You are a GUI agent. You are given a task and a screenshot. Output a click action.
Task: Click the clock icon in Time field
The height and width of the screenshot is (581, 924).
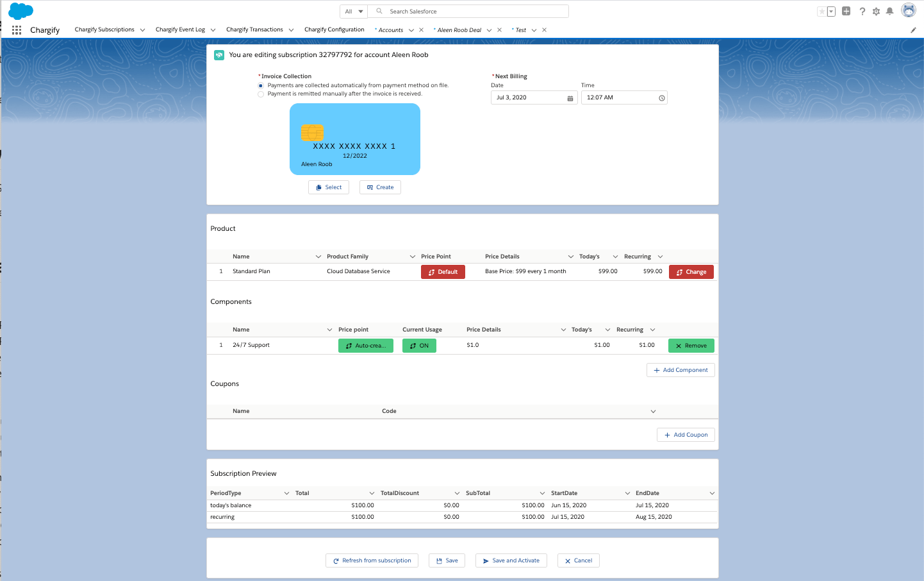[x=662, y=98]
